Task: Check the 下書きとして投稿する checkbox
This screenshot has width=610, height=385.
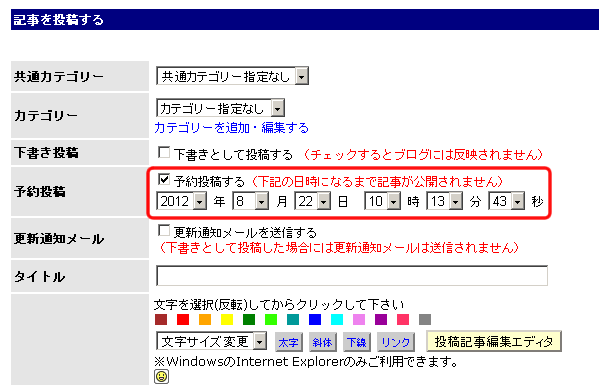Action: tap(164, 152)
